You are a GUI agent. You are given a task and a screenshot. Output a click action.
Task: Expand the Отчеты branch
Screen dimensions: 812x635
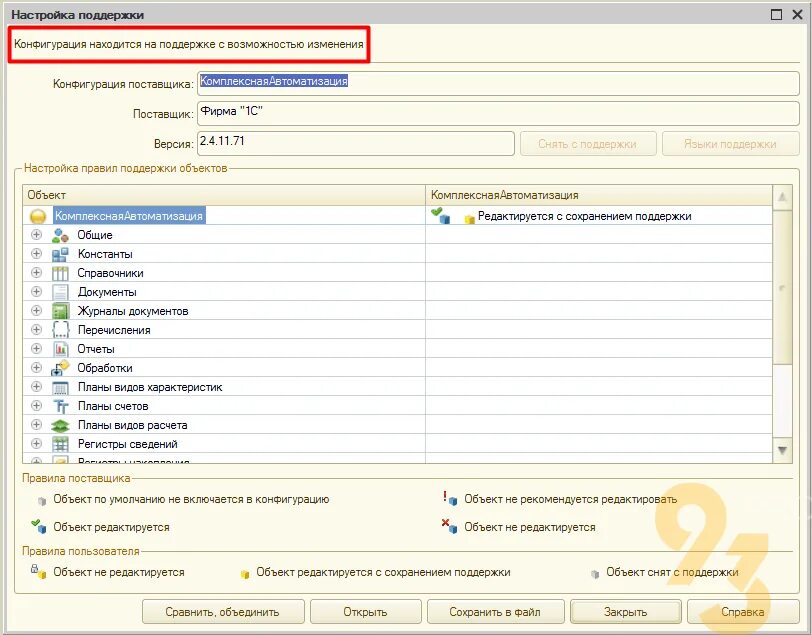point(36,349)
